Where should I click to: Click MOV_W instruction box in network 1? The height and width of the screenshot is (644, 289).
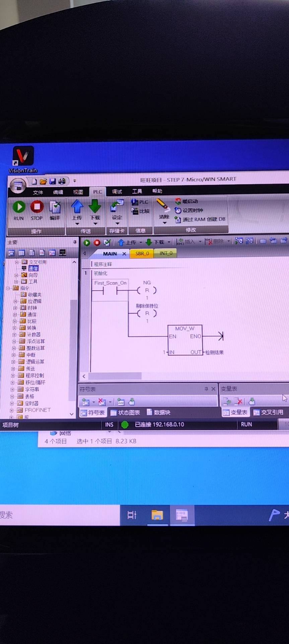[x=185, y=340]
